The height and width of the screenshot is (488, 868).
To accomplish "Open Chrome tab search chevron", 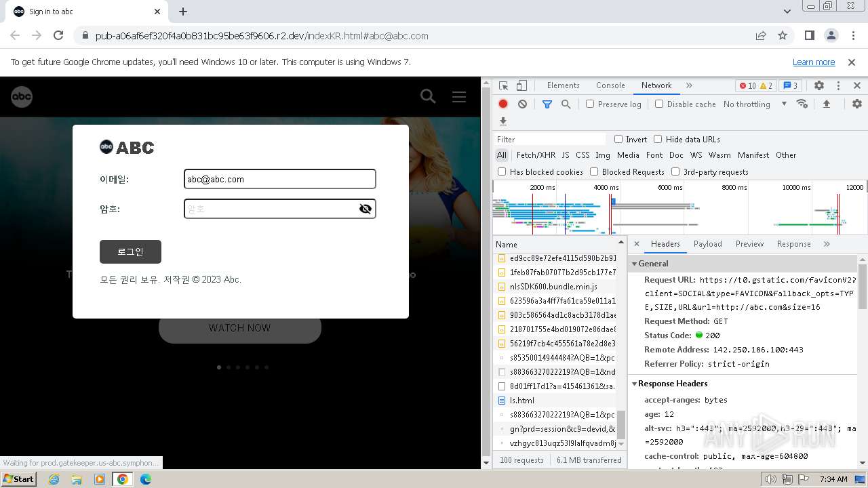I will pos(787,12).
